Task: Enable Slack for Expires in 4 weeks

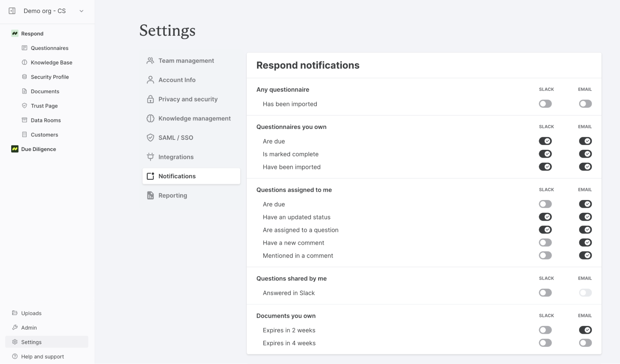Action: tap(545, 343)
